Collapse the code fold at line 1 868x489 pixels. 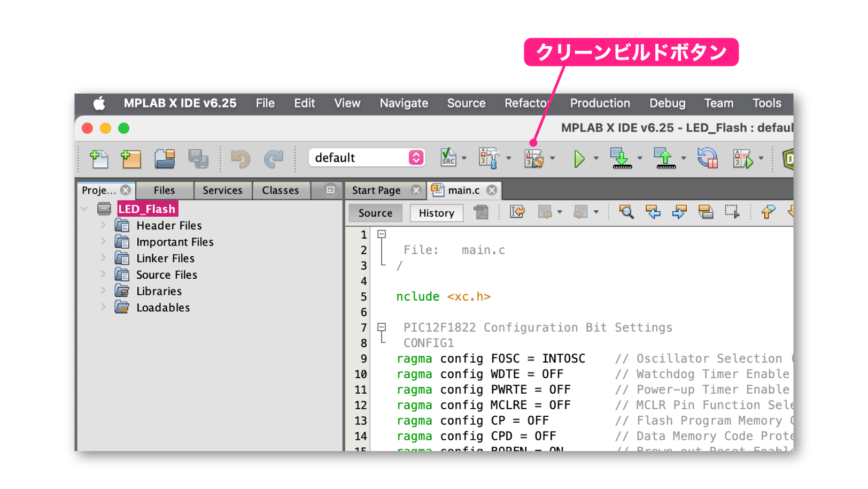(x=382, y=234)
